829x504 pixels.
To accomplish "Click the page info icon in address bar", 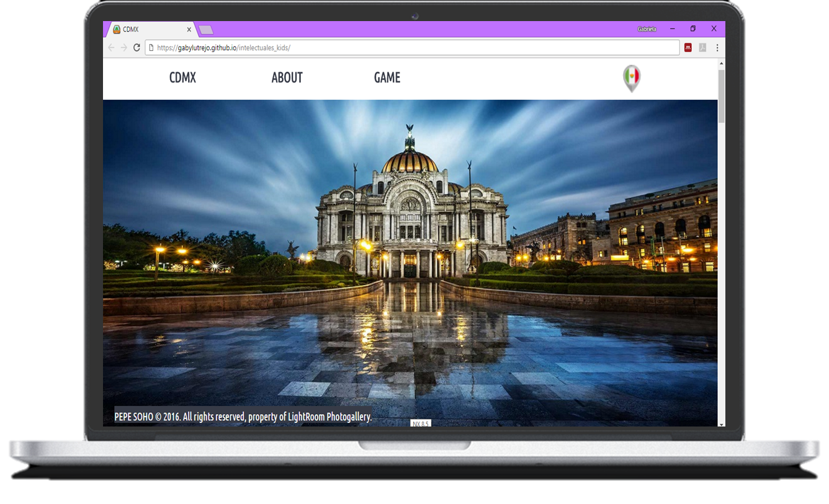I will tap(151, 48).
